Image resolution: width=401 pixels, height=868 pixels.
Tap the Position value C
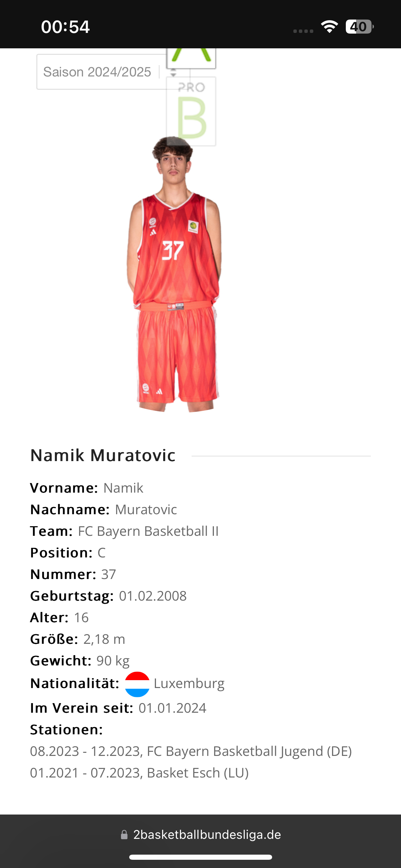pyautogui.click(x=101, y=553)
